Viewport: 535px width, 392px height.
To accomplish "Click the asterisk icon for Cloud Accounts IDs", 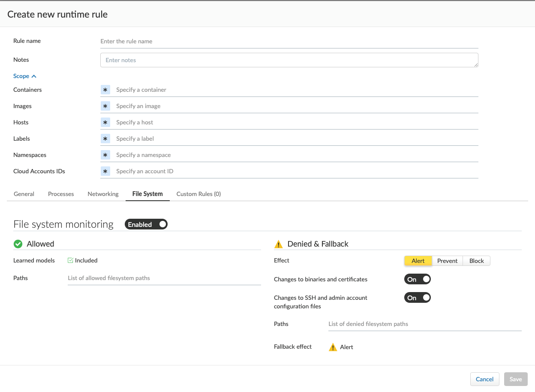I will (x=105, y=171).
